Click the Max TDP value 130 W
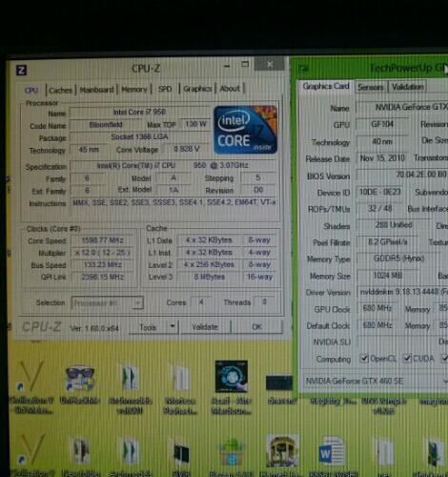Screen dimensions: 448x477 point(195,124)
